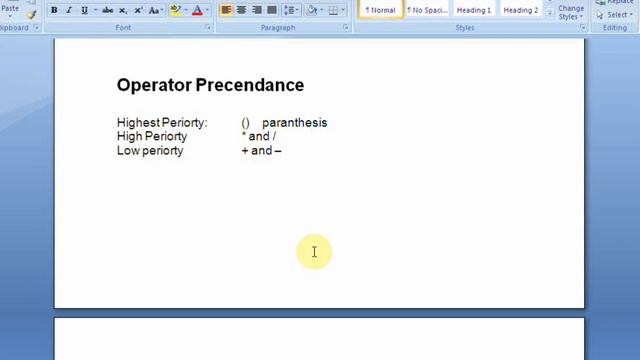The width and height of the screenshot is (640, 360).
Task: Open the shading color dropdown arrow
Action: tap(322, 10)
